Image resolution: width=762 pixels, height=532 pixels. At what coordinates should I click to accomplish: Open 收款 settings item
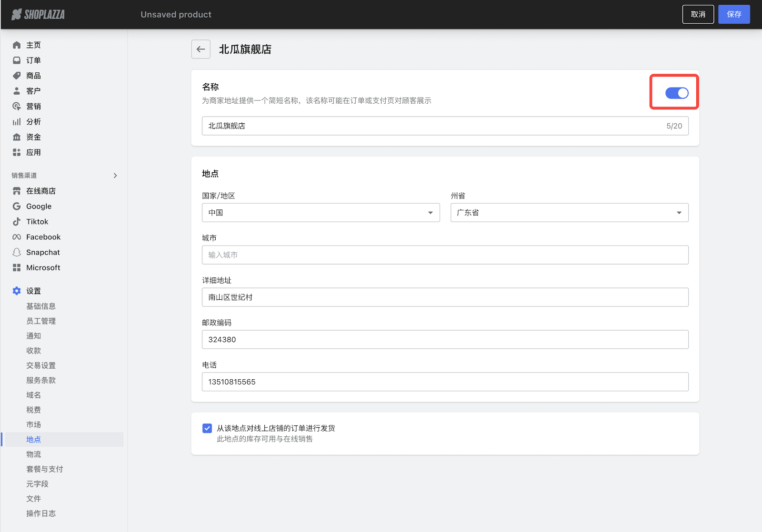coord(33,350)
